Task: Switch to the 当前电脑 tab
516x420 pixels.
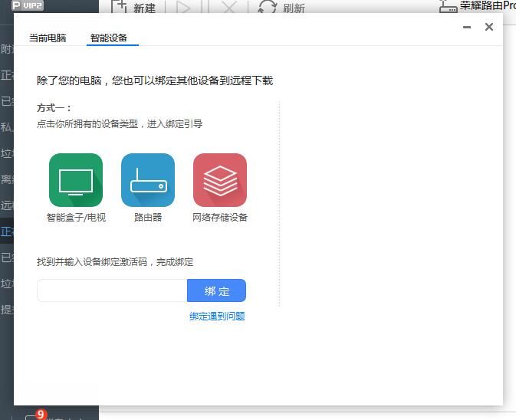Action: (48, 38)
